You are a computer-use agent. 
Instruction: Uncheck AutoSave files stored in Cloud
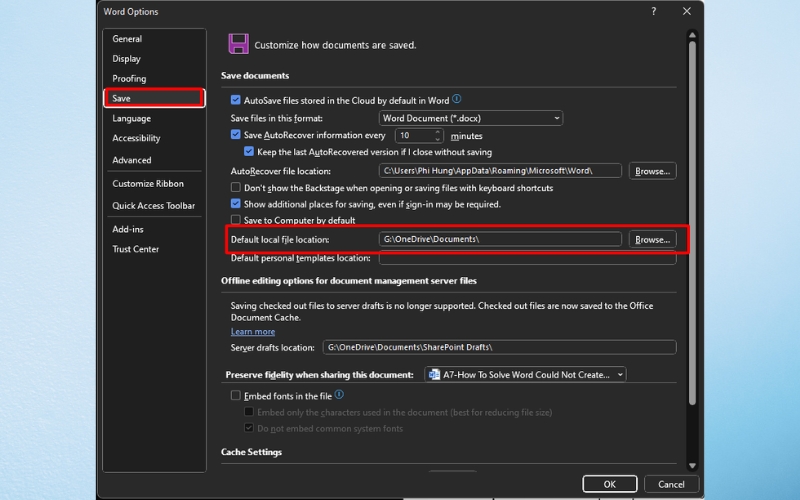tap(236, 101)
